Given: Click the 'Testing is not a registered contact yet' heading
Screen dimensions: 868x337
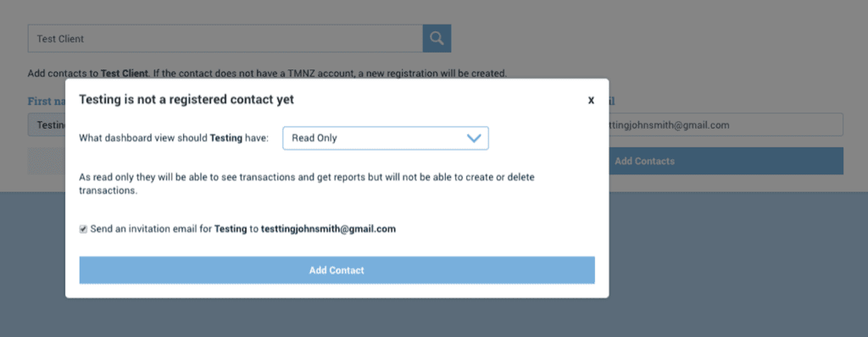Looking at the screenshot, I should pos(186,100).
